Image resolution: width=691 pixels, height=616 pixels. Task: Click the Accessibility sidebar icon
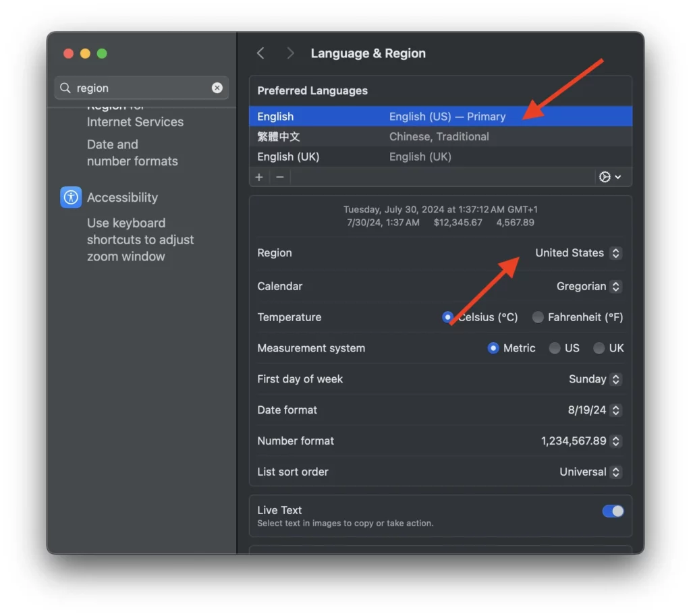pyautogui.click(x=71, y=197)
